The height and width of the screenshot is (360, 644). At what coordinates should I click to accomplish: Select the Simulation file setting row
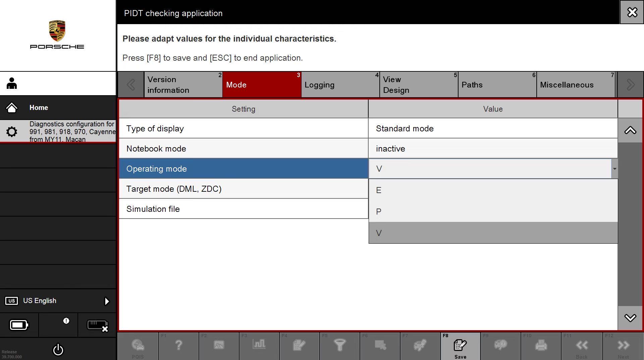pos(244,209)
